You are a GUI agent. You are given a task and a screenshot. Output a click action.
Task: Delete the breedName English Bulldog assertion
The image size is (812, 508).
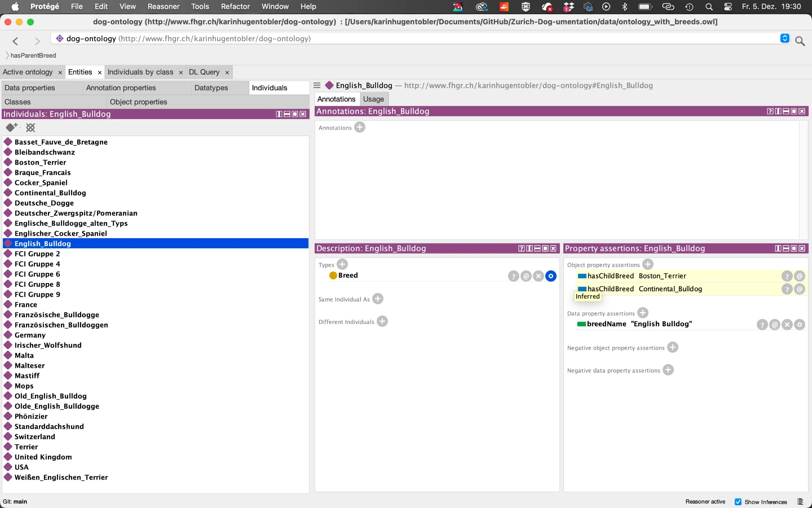point(787,325)
